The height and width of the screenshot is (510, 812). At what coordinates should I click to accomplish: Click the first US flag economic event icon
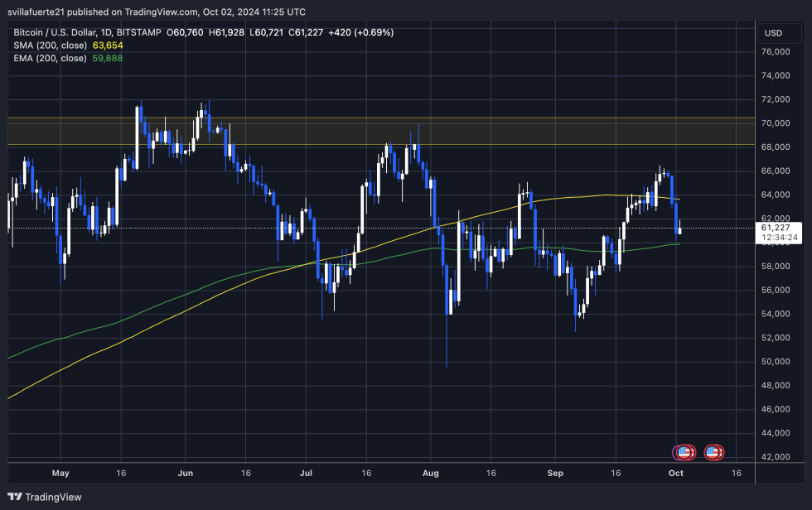click(682, 452)
